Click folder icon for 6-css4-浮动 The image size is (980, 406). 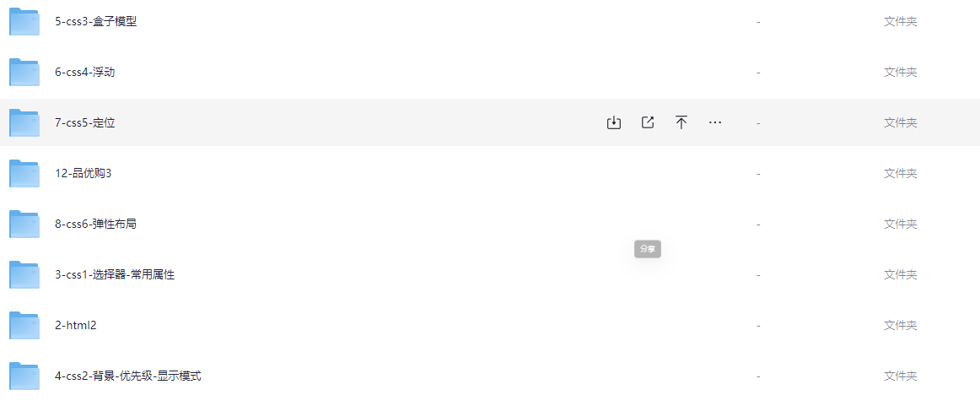(24, 73)
